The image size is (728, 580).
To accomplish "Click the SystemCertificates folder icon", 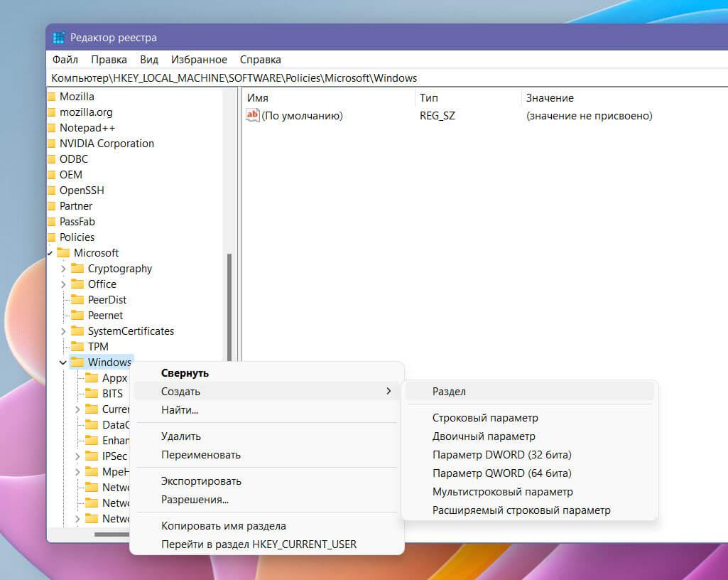I will point(77,331).
